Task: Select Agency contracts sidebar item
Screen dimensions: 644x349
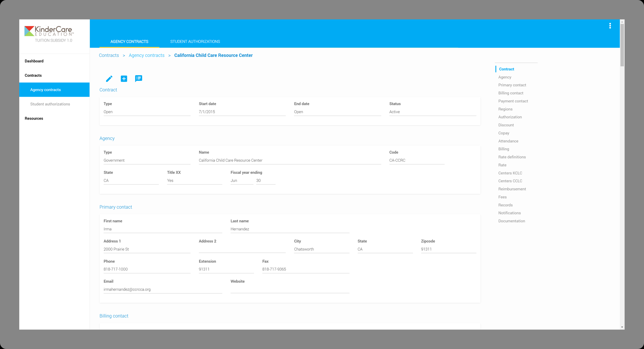Action: point(54,90)
